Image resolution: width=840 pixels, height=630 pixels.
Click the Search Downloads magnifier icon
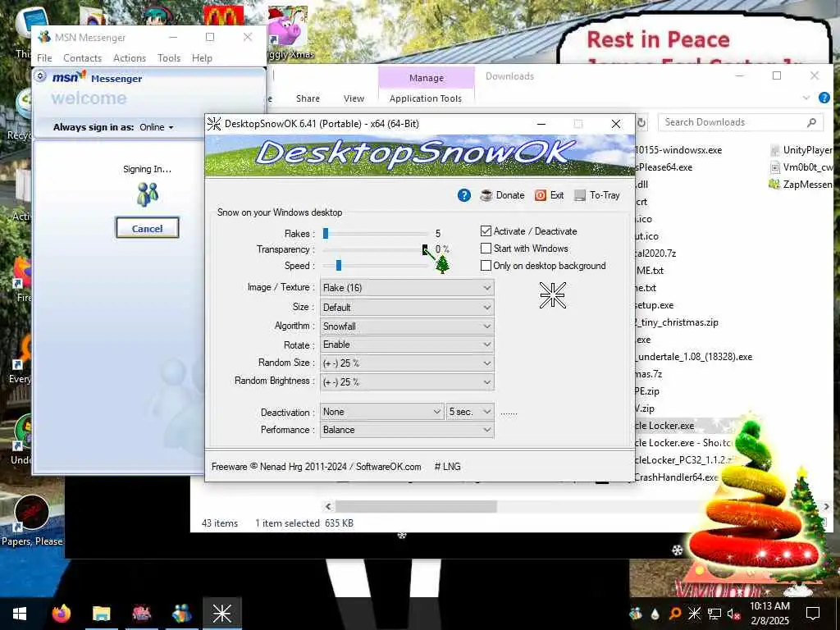pos(811,123)
